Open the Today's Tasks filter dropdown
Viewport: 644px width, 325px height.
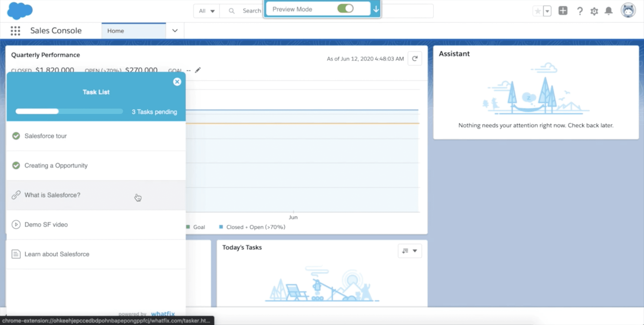(x=410, y=251)
